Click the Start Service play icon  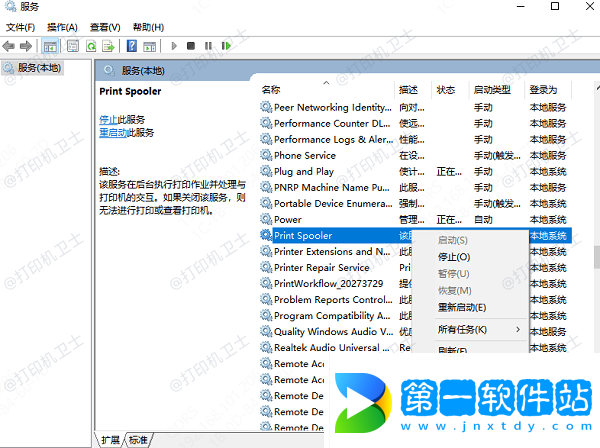click(174, 46)
